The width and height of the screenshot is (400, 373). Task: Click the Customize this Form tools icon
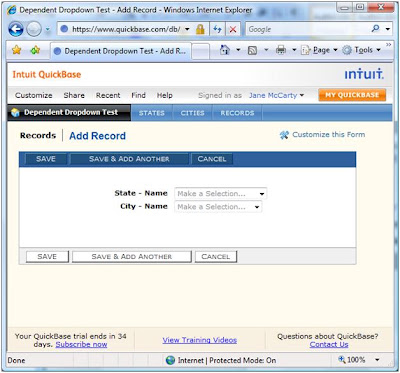click(x=284, y=135)
